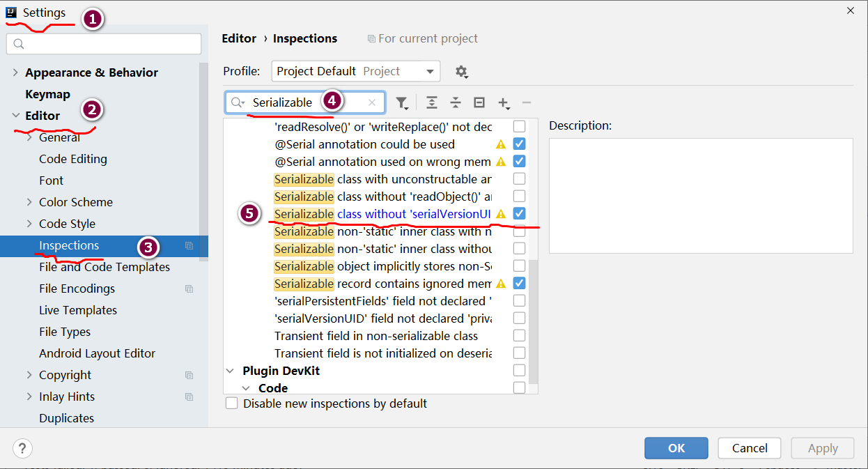868x469 pixels.
Task: Toggle 'Serializable record contains ignored' checkbox
Action: 519,284
